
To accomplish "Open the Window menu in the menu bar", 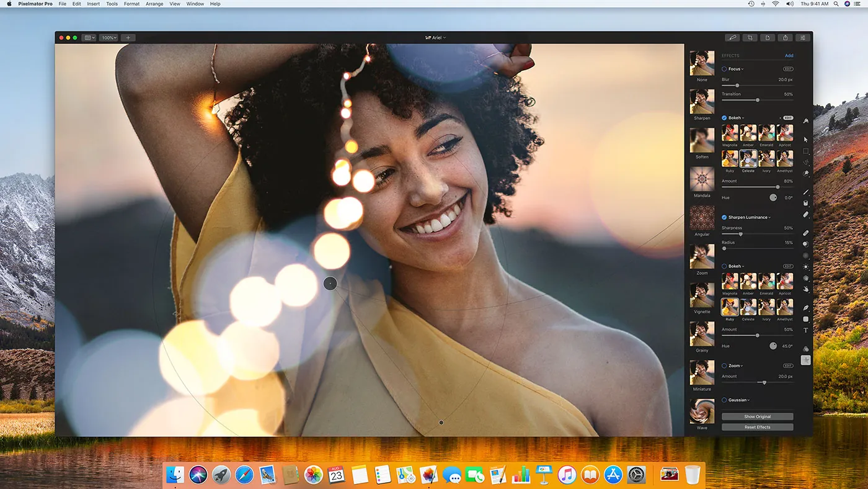I will [195, 4].
